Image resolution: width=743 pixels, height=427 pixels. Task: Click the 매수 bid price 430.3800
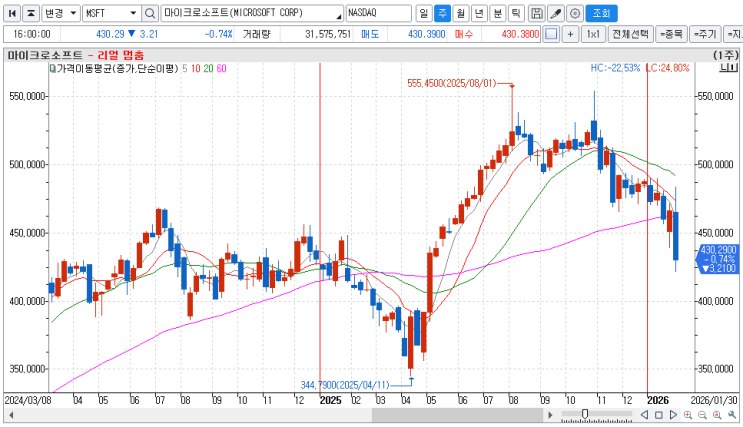pyautogui.click(x=520, y=34)
